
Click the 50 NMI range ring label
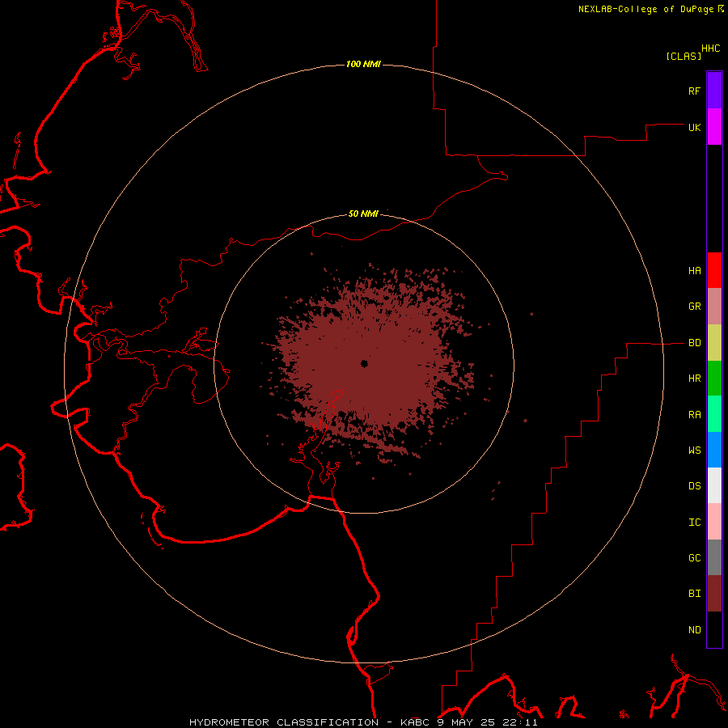click(363, 214)
